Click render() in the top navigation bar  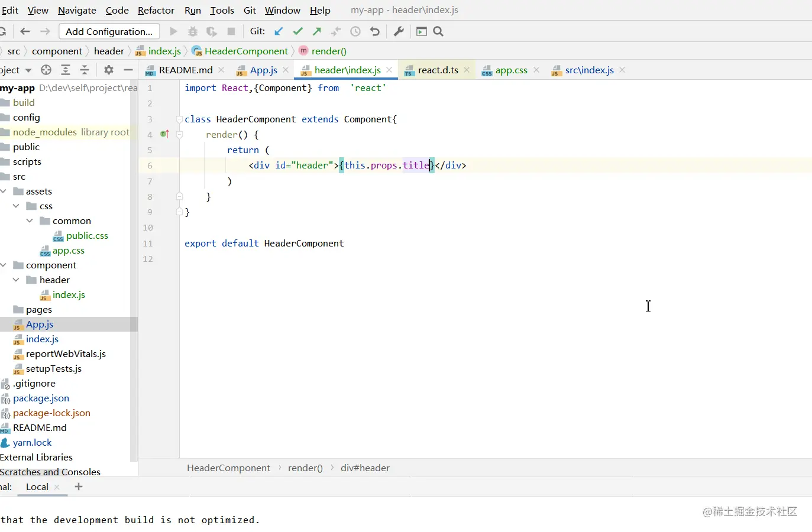point(329,51)
